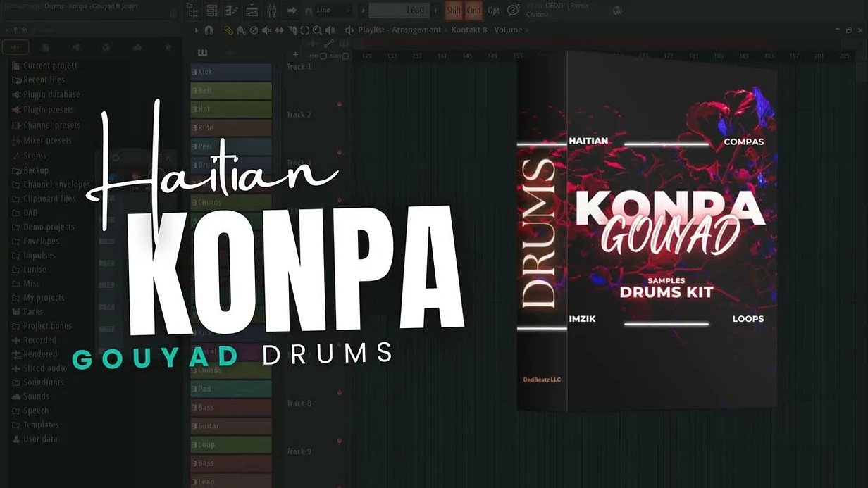This screenshot has height=488, width=868.
Task: Expand the Recent files folder
Action: [x=39, y=80]
